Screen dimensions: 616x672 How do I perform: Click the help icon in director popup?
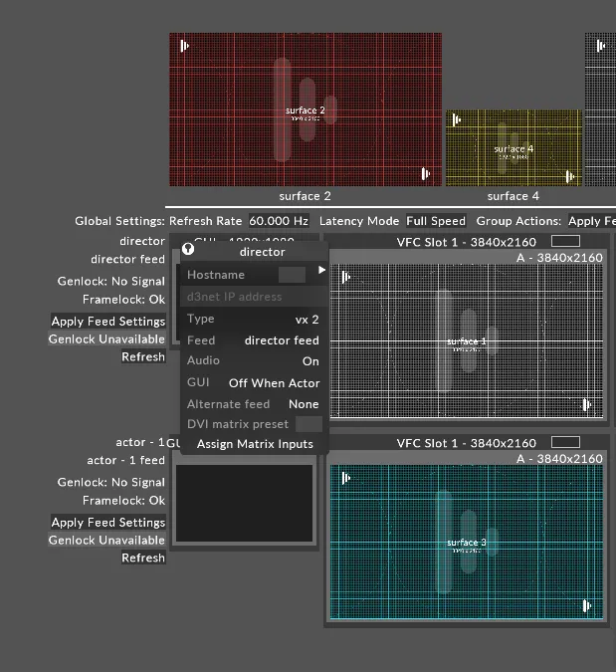(188, 251)
